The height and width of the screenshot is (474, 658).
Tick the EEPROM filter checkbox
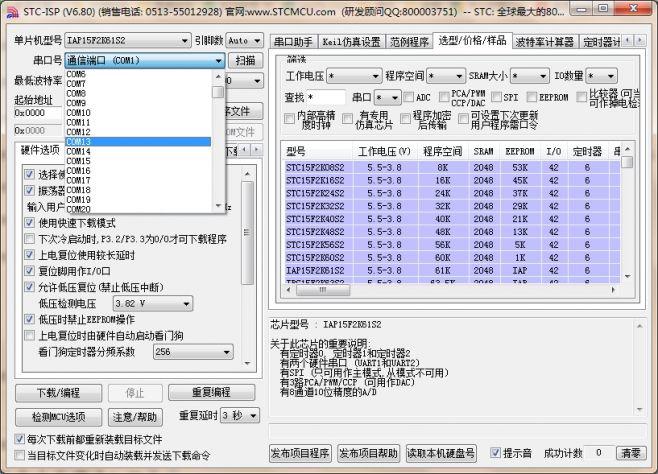tap(532, 97)
